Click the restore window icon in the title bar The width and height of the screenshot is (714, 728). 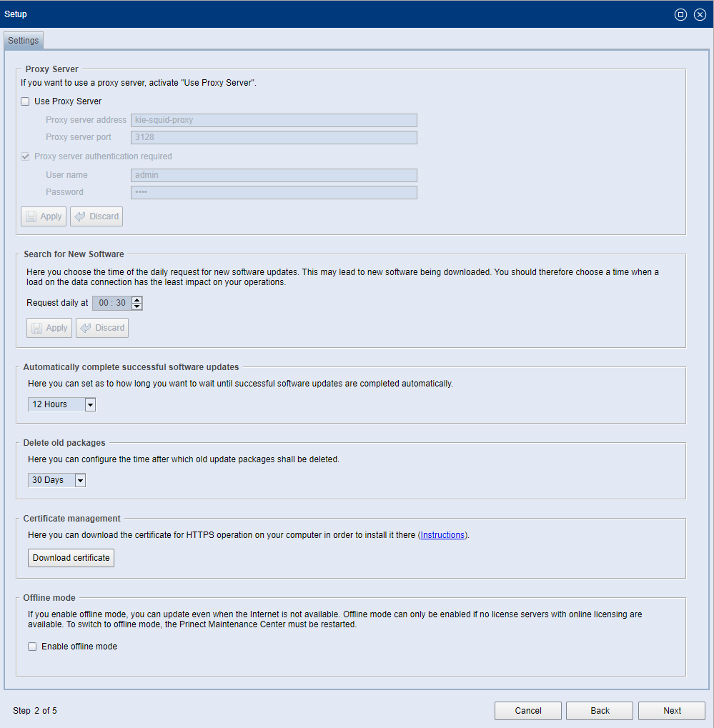[680, 14]
